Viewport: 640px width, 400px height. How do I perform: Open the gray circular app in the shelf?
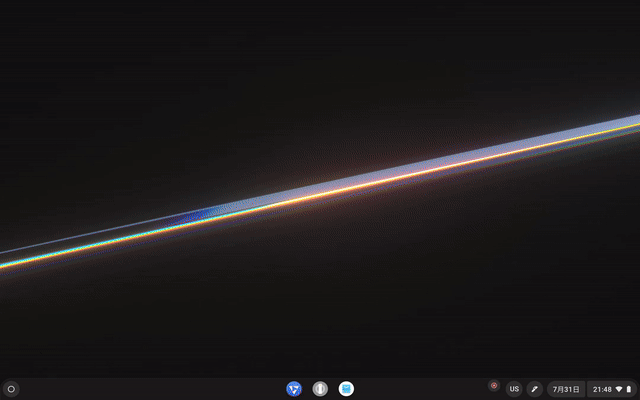(x=320, y=388)
